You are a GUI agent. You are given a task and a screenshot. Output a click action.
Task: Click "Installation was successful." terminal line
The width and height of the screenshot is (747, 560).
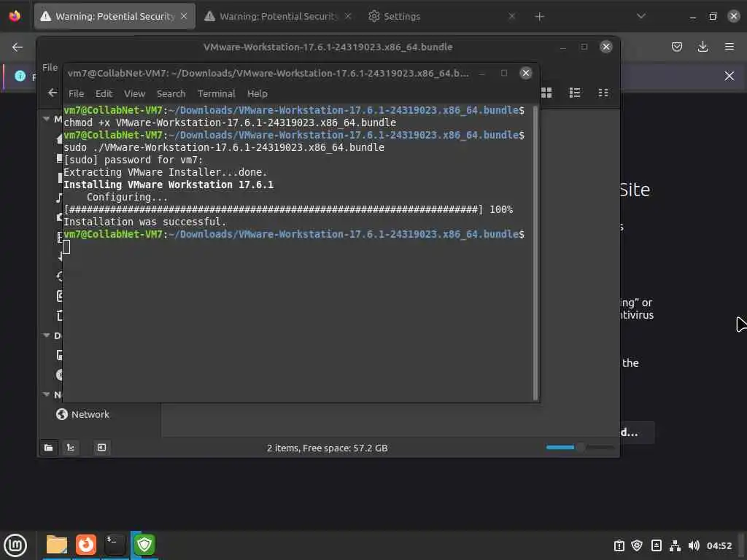tap(145, 222)
